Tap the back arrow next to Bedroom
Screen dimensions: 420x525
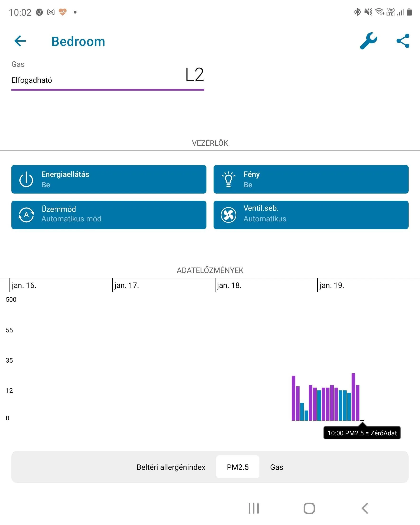(x=20, y=41)
